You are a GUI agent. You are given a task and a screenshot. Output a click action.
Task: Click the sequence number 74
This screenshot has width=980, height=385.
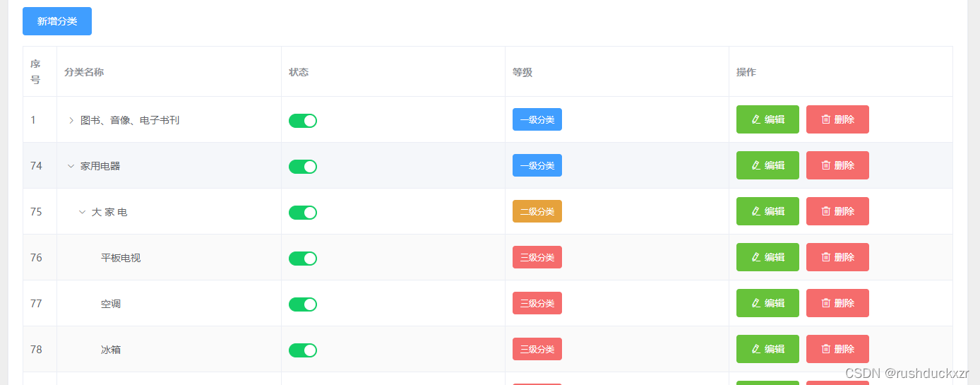click(x=36, y=166)
